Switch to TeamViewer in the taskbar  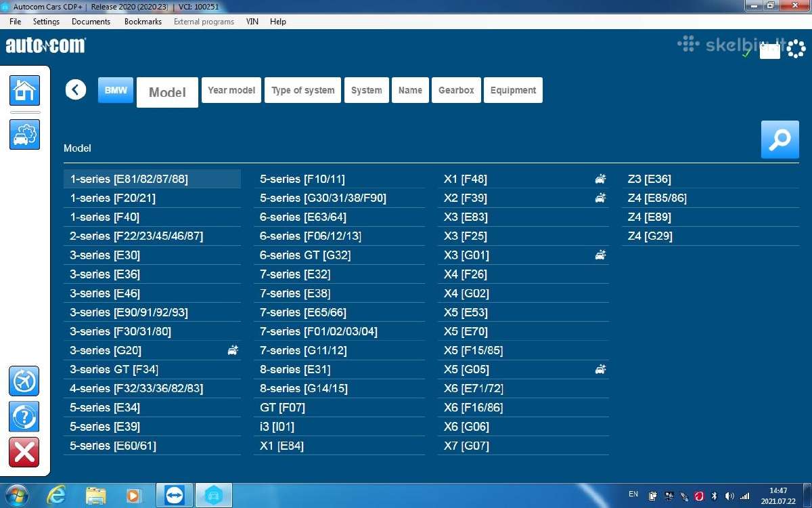174,495
